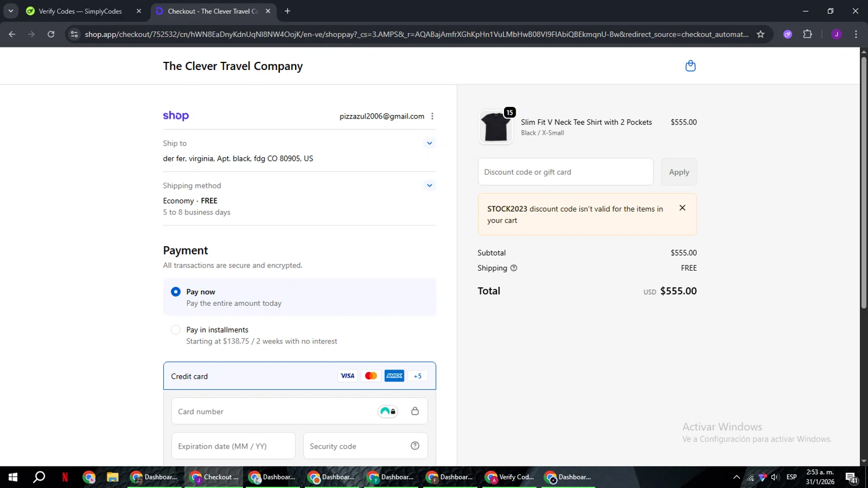Open the notification center icon
The height and width of the screenshot is (488, 868).
[852, 477]
